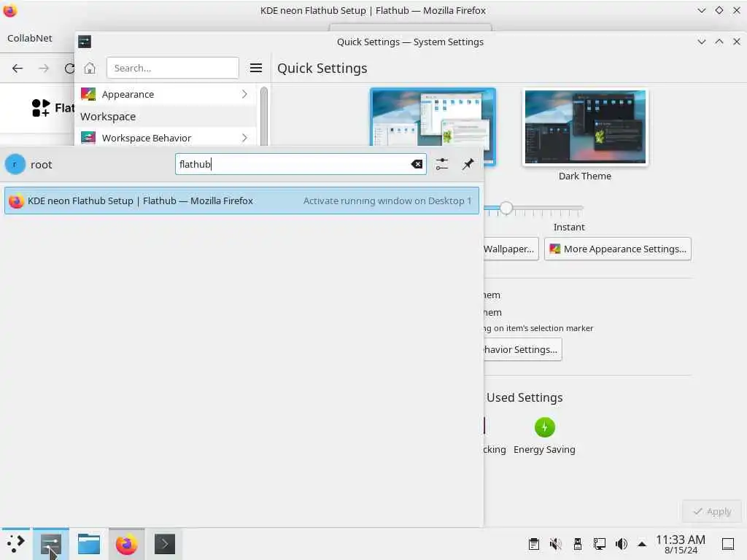
Task: Open the clipboard tray icon
Action: pos(533,544)
